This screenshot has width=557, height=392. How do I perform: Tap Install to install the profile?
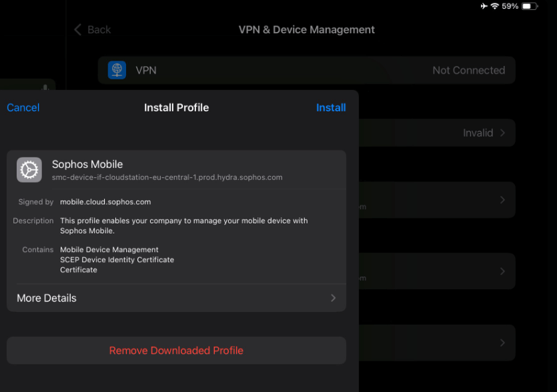click(x=331, y=107)
